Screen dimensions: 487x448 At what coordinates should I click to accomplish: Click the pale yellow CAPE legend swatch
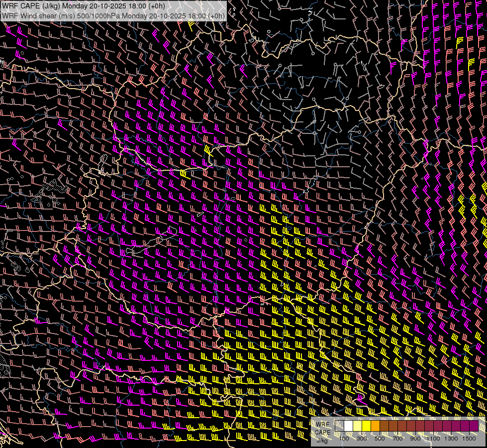(358, 426)
